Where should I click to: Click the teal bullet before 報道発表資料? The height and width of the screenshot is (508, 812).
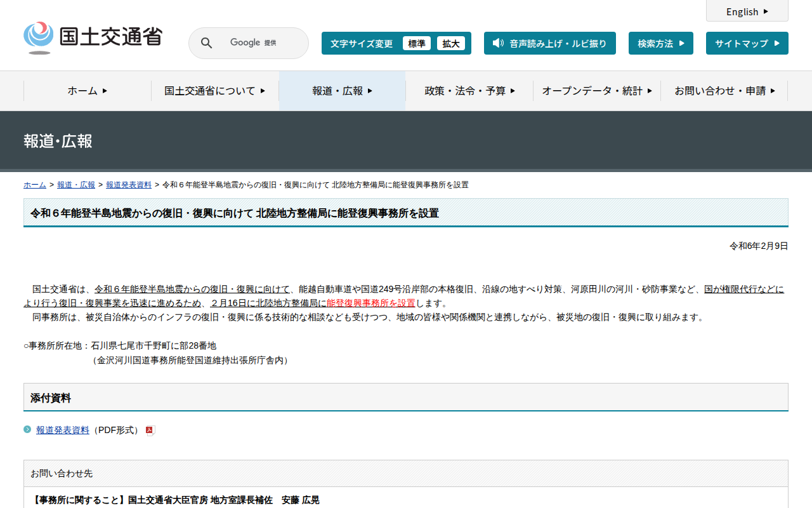coord(27,430)
